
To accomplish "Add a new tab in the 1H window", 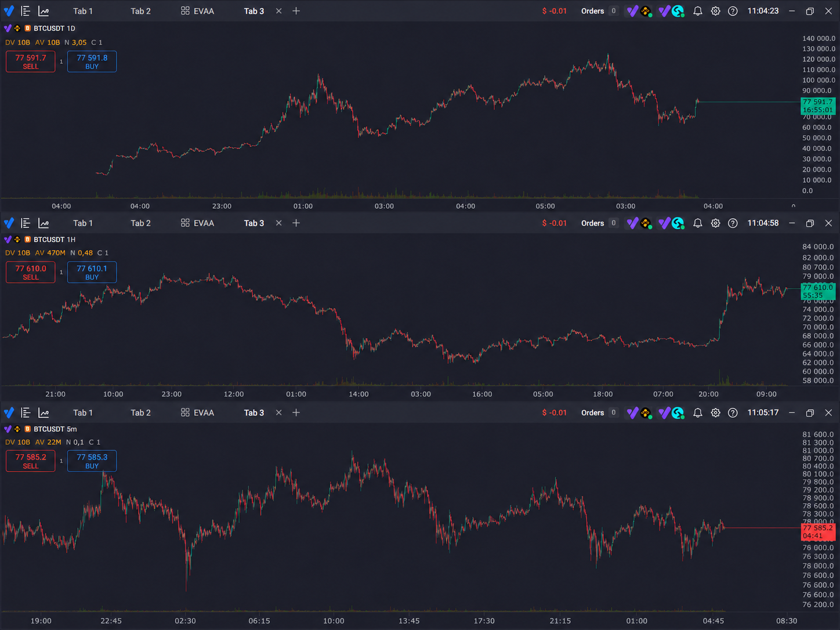I will (x=296, y=223).
